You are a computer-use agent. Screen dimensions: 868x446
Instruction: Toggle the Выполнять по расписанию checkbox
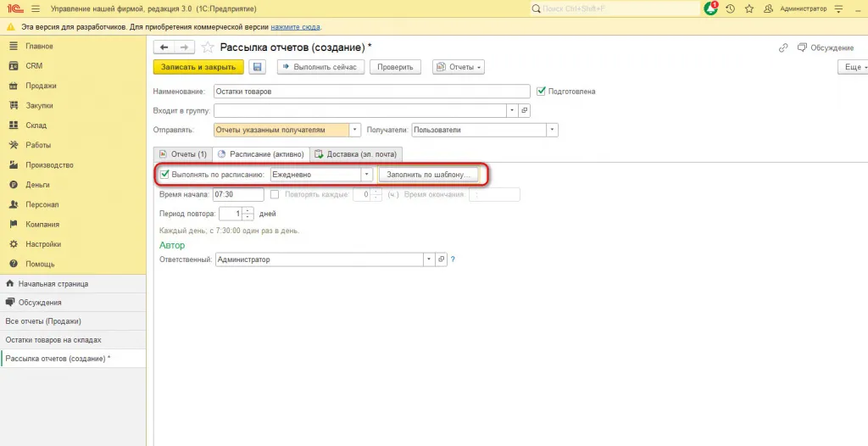165,174
